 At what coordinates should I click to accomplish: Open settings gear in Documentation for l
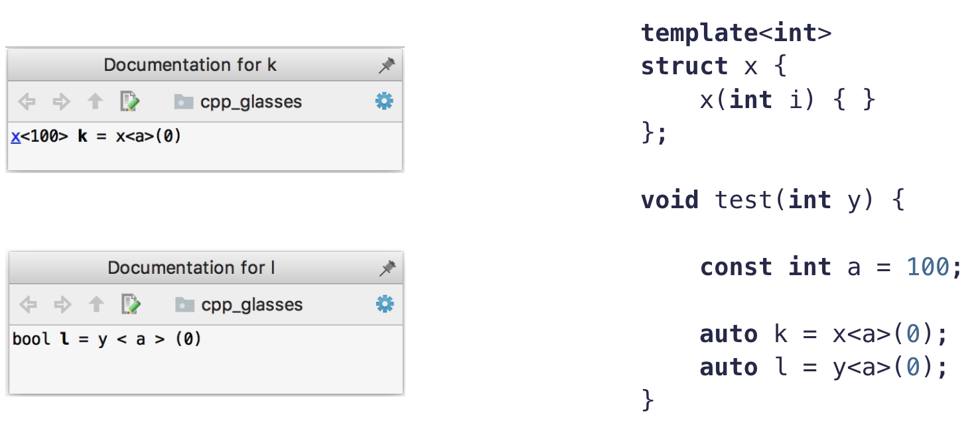pos(385,304)
